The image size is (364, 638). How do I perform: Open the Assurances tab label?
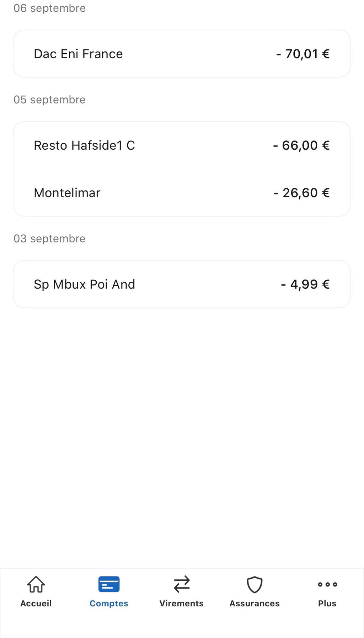(x=255, y=603)
